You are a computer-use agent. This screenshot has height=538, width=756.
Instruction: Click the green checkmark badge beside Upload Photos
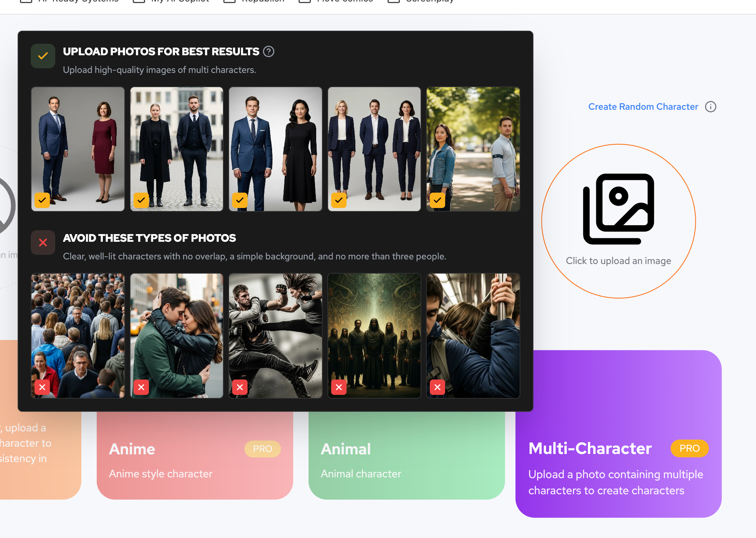point(43,56)
